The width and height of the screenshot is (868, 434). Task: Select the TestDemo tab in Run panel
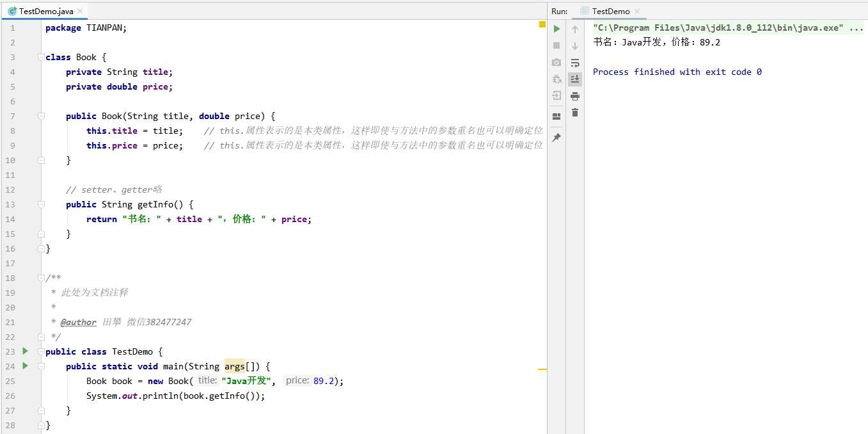tap(610, 11)
